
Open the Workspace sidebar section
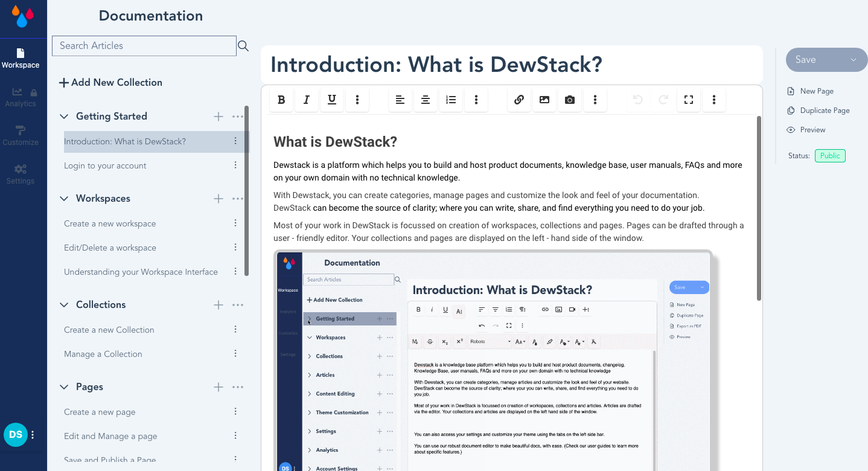pyautogui.click(x=21, y=59)
